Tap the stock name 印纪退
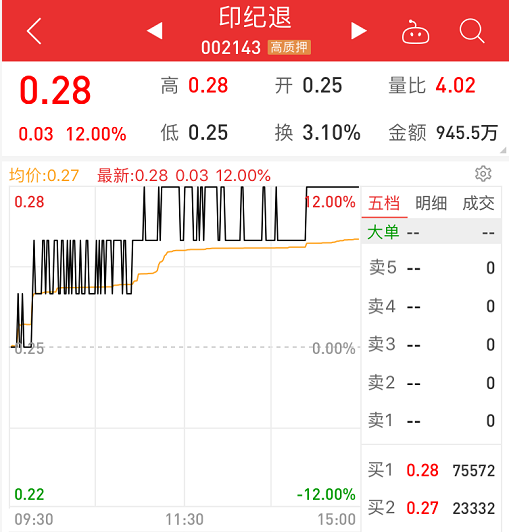 point(255,17)
